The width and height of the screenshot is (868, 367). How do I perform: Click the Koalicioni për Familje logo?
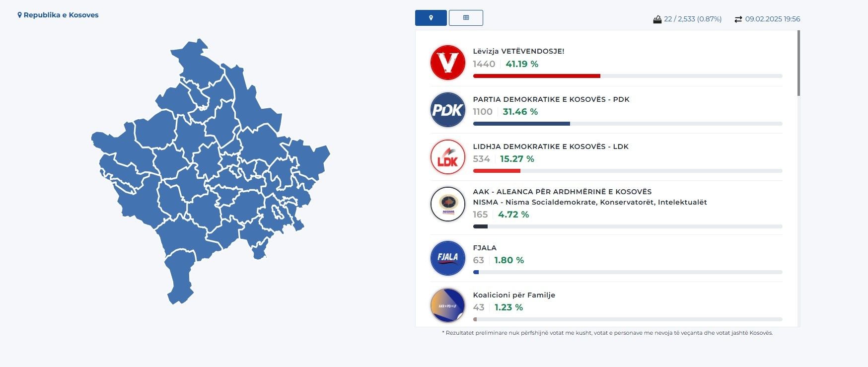click(447, 305)
